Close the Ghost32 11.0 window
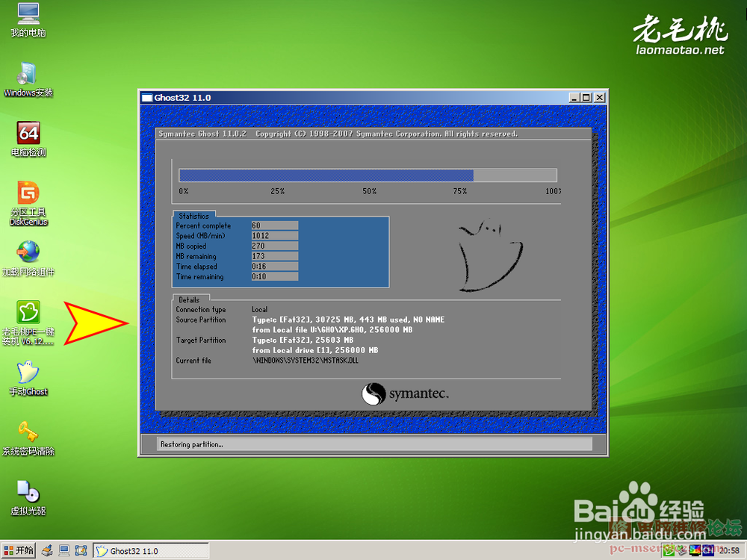 [600, 98]
